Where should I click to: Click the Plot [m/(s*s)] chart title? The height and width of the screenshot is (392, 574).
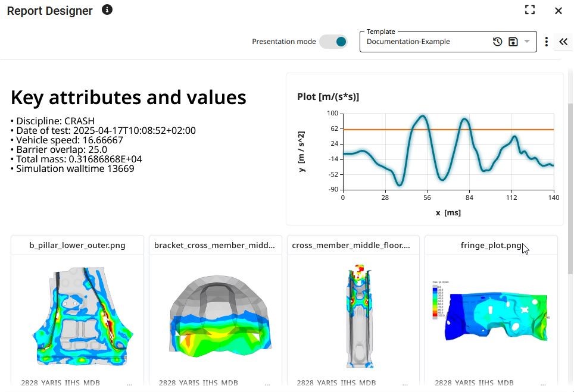[328, 97]
